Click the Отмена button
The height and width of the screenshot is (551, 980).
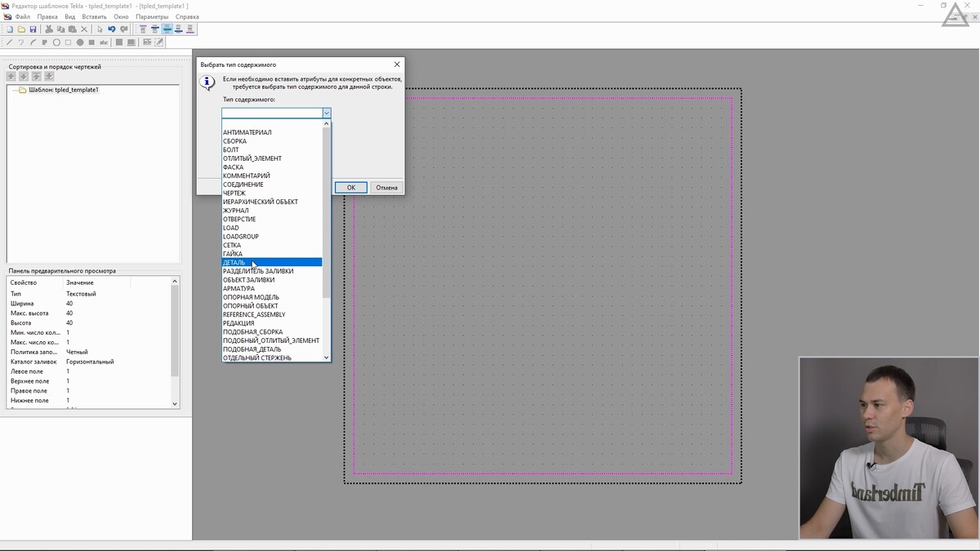point(386,188)
